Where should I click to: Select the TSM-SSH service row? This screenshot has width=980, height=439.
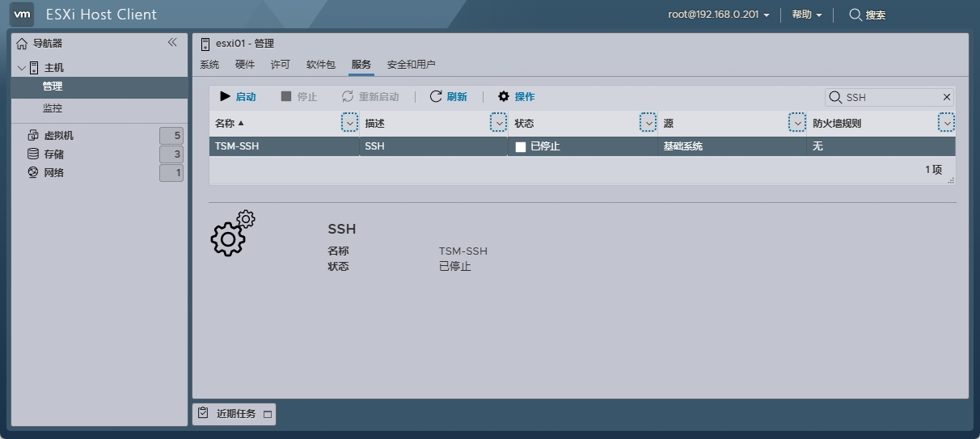[x=283, y=146]
